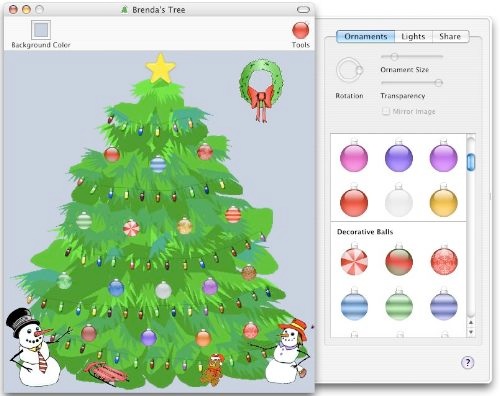This screenshot has height=396, width=500.
Task: Pick the green striped decorative ball
Action: tap(399, 304)
